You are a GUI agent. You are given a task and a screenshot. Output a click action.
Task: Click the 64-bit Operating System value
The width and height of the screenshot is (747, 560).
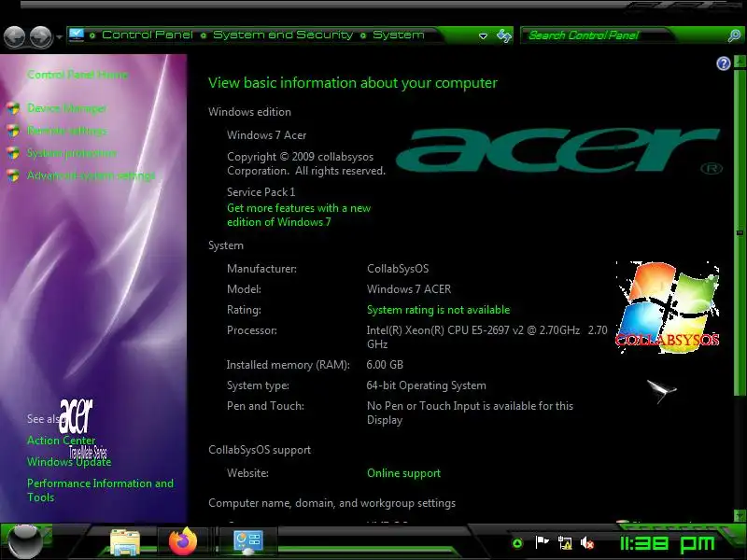coord(427,385)
